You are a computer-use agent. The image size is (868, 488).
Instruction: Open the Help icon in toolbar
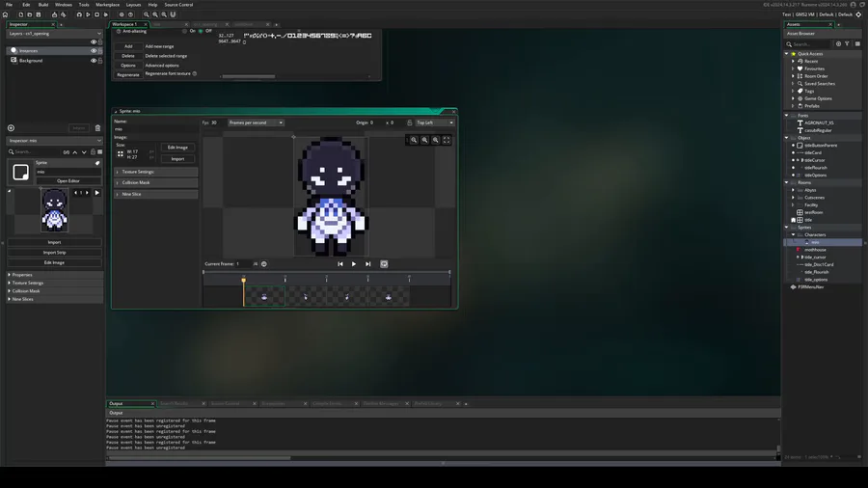(130, 14)
